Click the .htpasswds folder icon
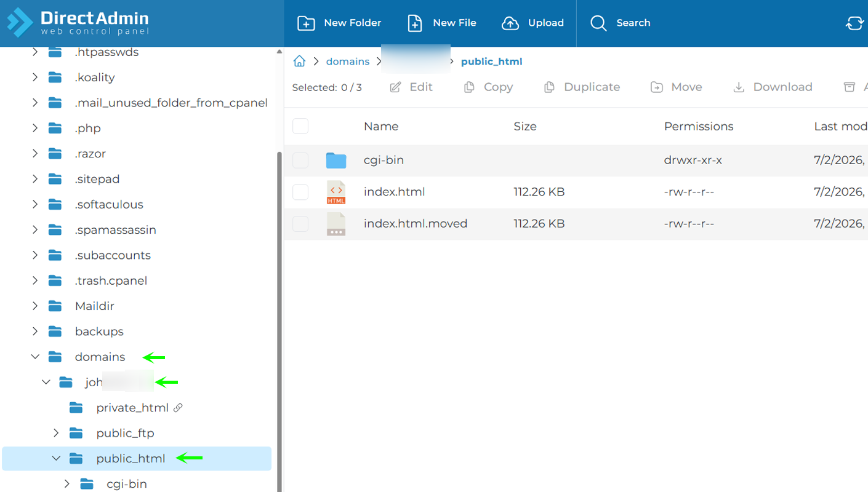Viewport: 868px width, 492px height. click(55, 52)
